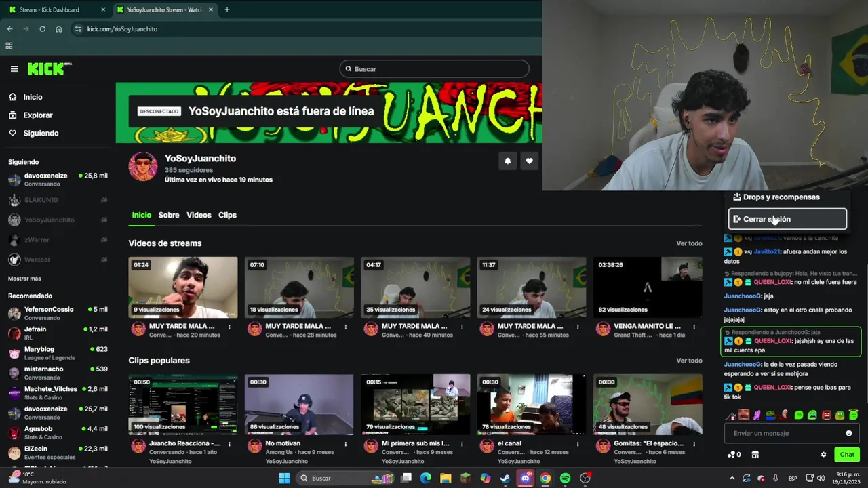
Task: Play the 02:38:26 VENGA MANITO stream video
Action: (648, 287)
